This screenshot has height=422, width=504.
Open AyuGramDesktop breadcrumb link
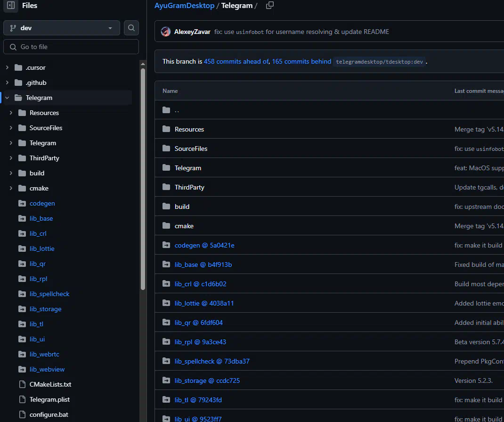(184, 6)
